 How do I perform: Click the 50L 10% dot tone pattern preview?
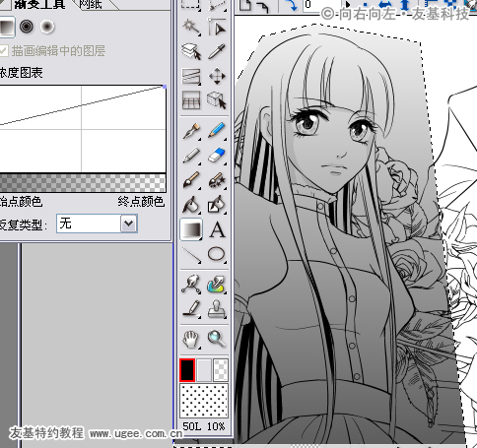pos(204,401)
